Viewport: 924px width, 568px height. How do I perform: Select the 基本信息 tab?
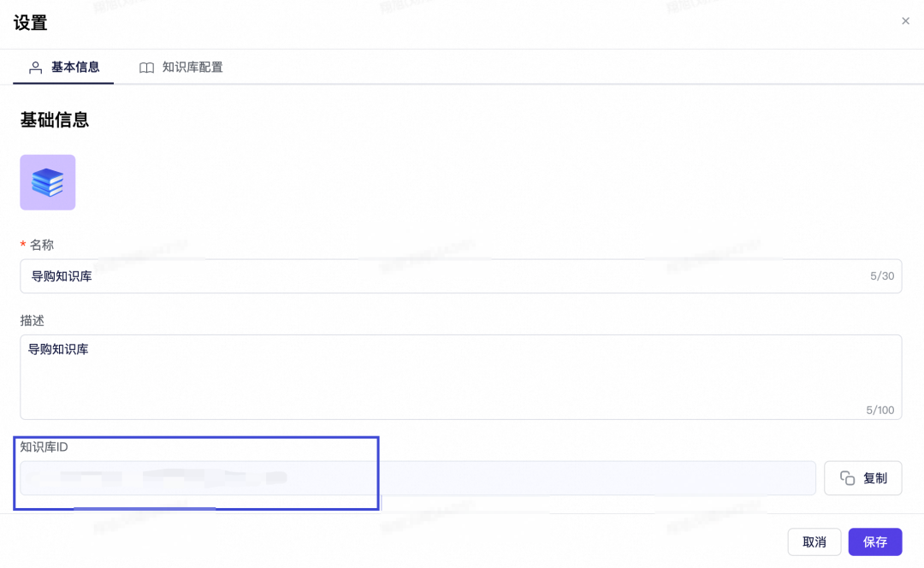(74, 67)
